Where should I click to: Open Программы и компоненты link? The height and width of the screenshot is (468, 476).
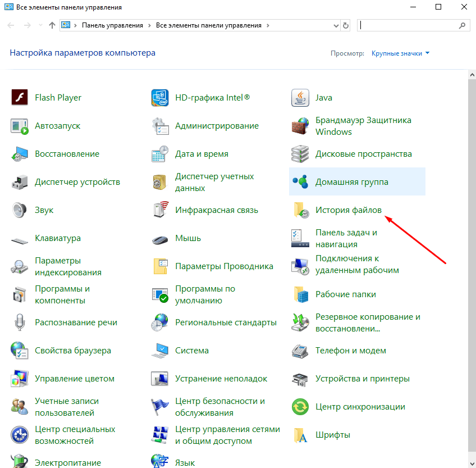coord(62,294)
